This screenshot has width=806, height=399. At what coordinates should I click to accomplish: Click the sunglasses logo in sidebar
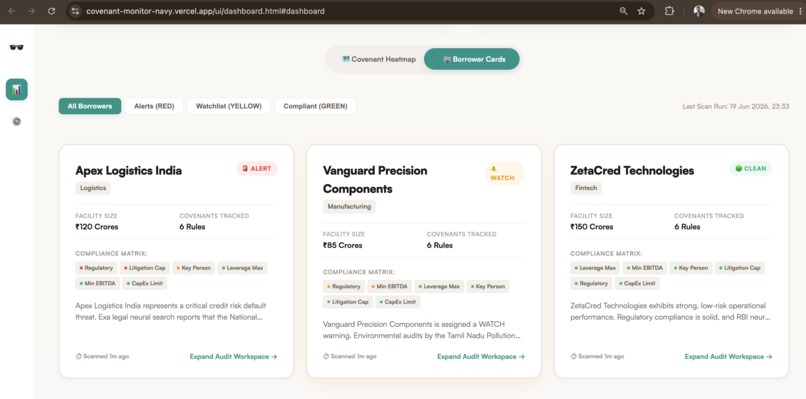tap(16, 47)
